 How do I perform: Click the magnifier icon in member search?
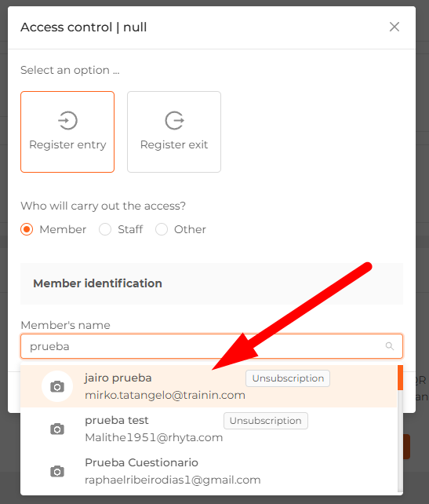(x=390, y=346)
